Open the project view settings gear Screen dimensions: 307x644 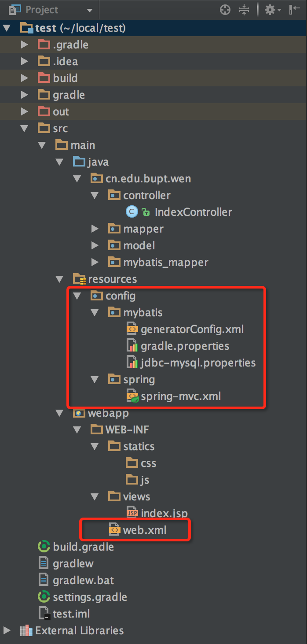(x=270, y=10)
